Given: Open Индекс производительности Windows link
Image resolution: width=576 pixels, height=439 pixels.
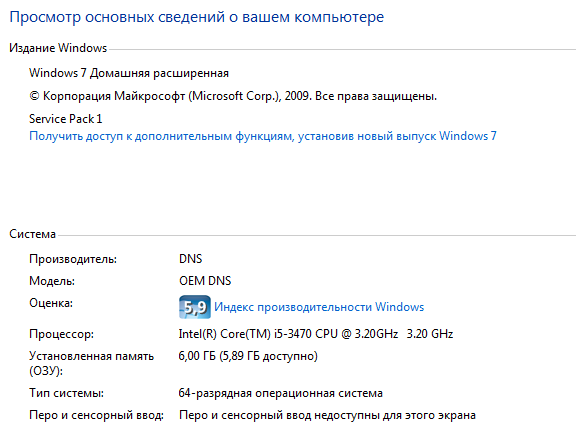Looking at the screenshot, I should click(319, 307).
